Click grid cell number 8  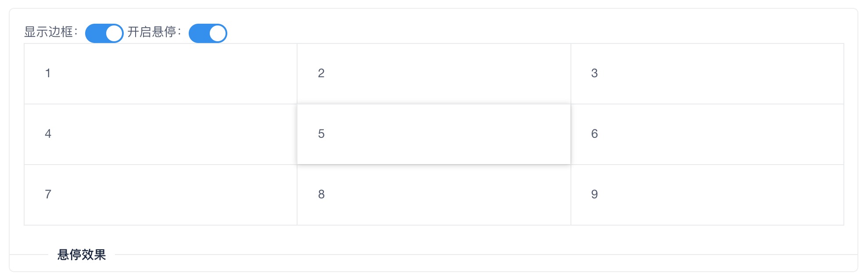(434, 195)
